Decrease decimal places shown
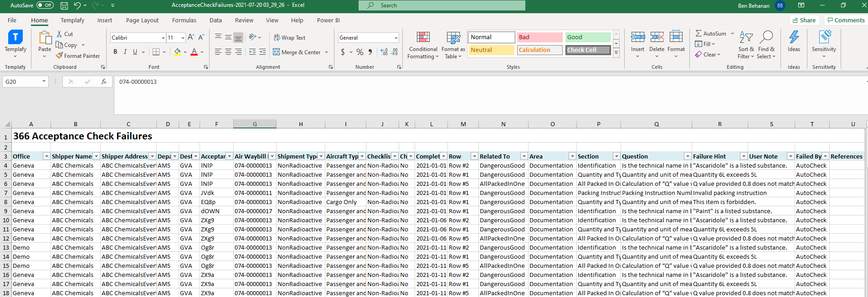 point(395,52)
